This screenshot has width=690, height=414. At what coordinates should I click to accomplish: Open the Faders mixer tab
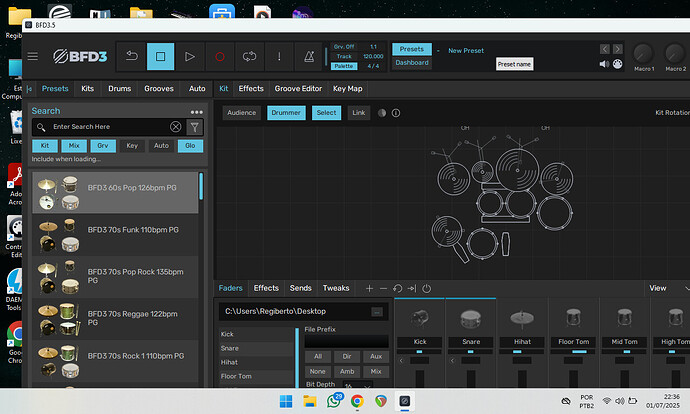pos(231,288)
